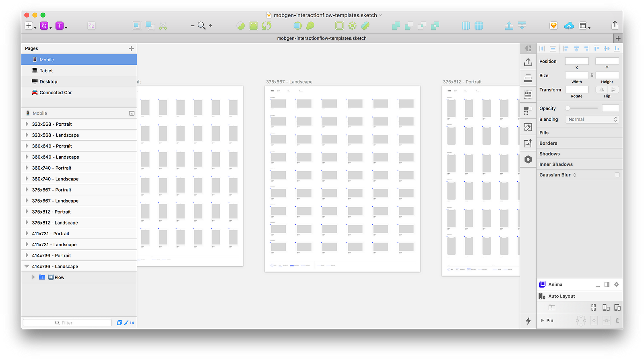
Task: Select the Mobile page
Action: [x=79, y=60]
